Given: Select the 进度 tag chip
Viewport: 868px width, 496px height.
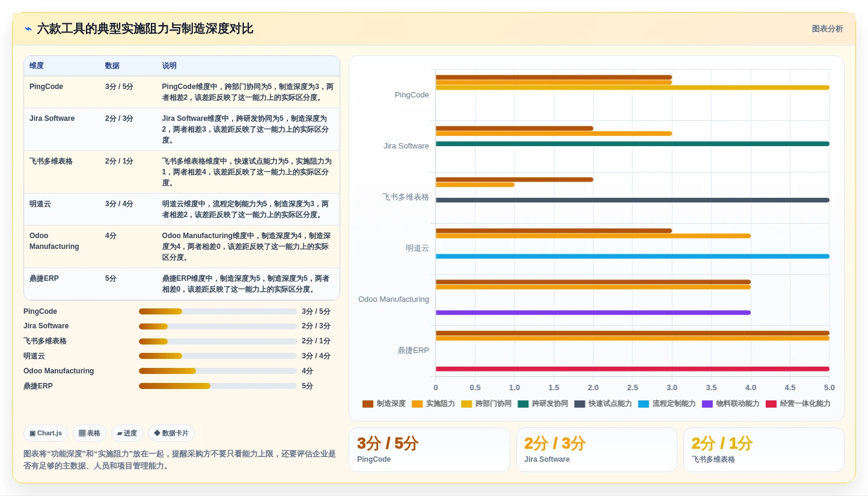Looking at the screenshot, I should (x=127, y=433).
